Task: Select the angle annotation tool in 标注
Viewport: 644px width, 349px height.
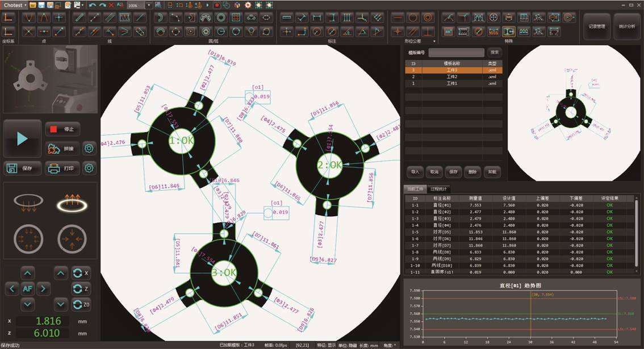Action: coord(347,31)
